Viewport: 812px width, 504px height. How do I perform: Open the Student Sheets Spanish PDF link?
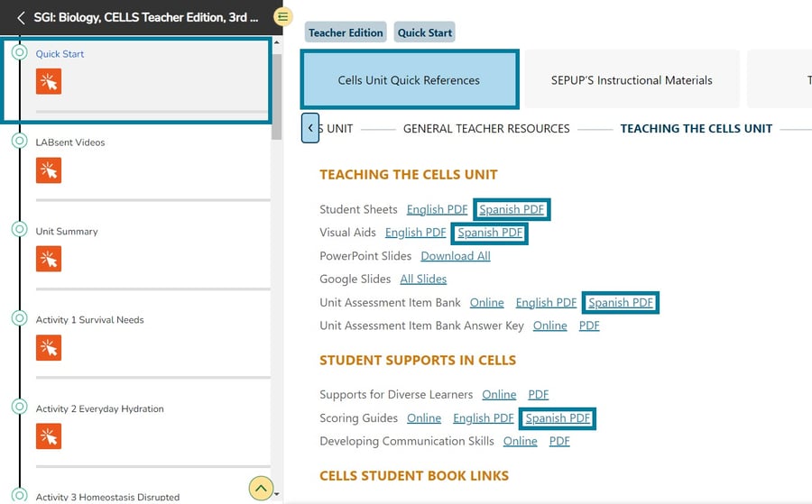point(512,209)
